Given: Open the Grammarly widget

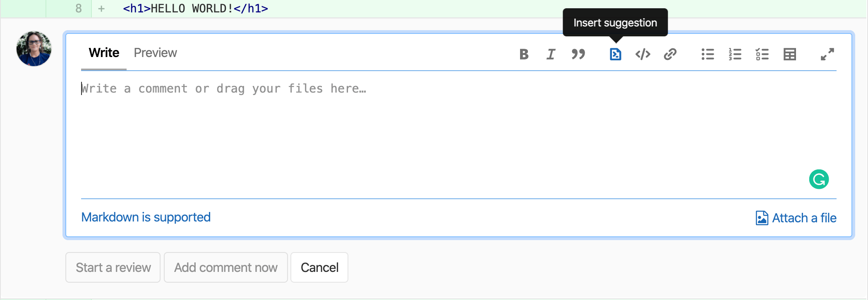Looking at the screenshot, I should (x=819, y=179).
